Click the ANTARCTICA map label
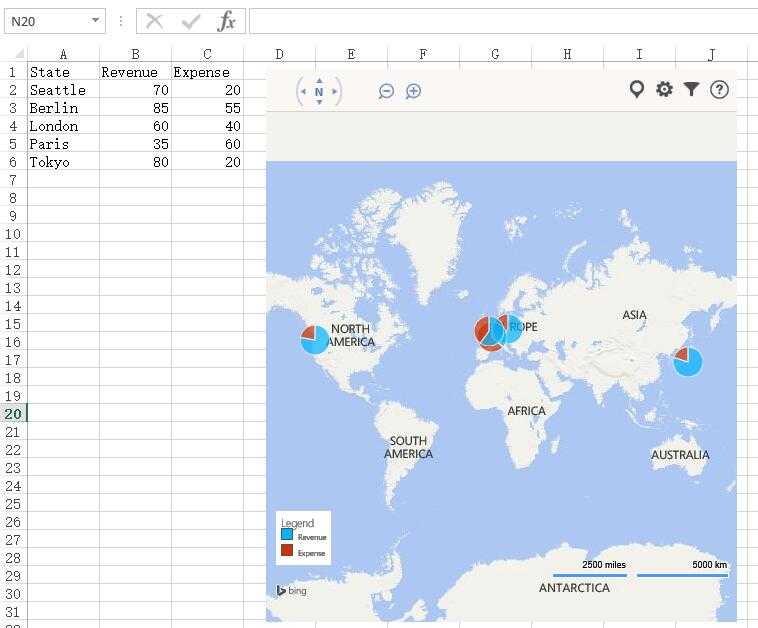 (x=574, y=588)
